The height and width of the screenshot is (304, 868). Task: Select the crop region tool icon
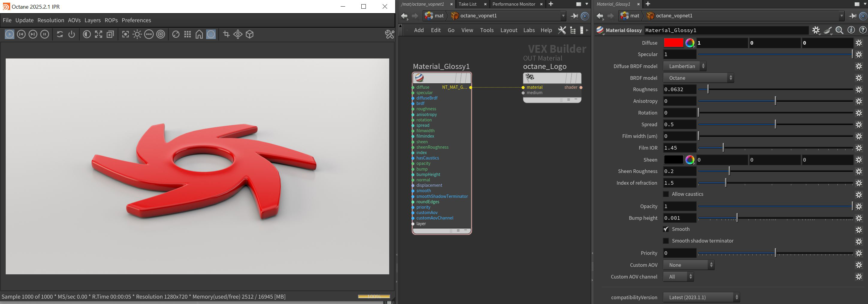pyautogui.click(x=226, y=34)
